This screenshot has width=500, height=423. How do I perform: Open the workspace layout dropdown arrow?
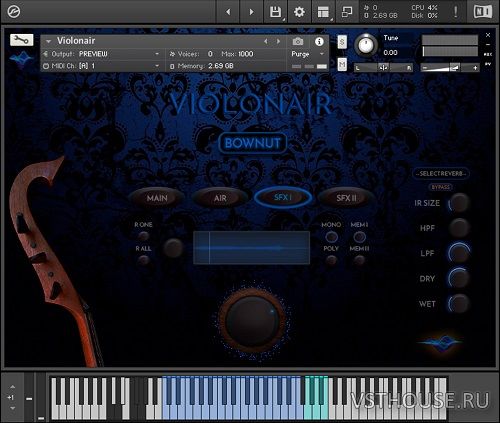tap(332, 20)
